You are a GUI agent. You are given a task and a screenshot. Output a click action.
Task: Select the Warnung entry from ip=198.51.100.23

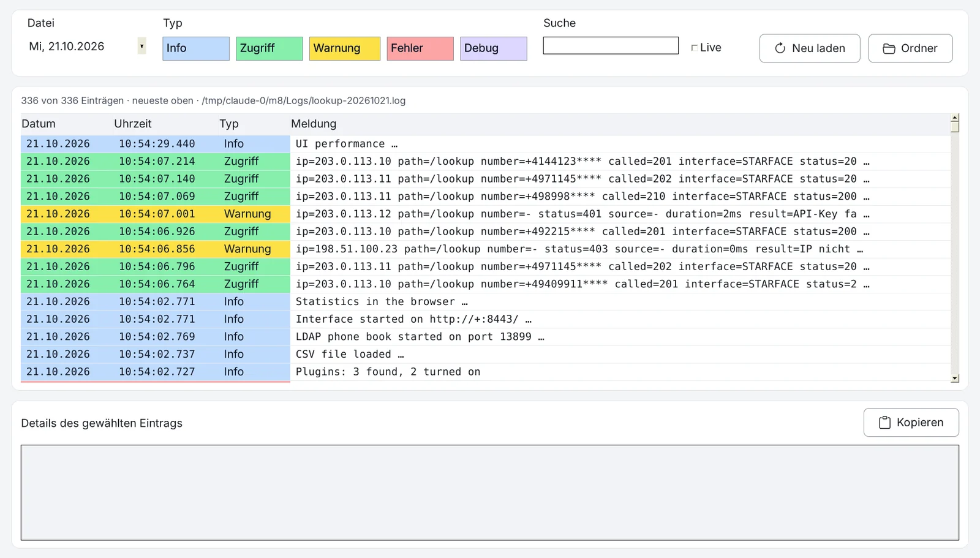pos(485,249)
